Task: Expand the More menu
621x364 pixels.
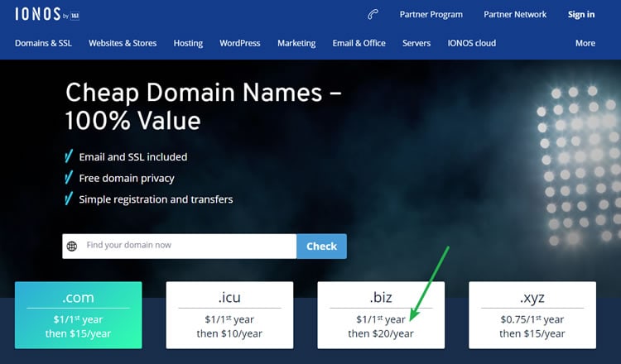Action: [x=585, y=43]
